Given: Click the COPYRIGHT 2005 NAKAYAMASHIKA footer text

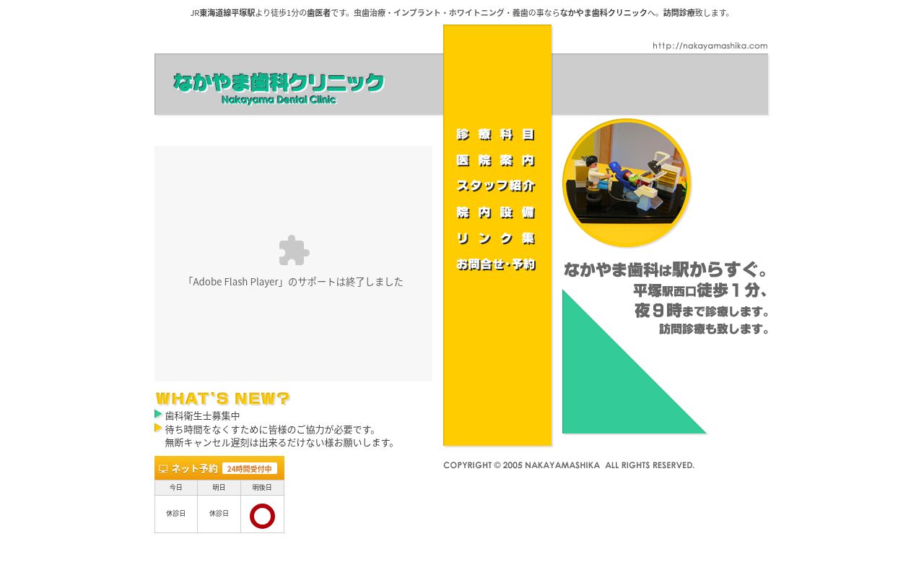Looking at the screenshot, I should [x=569, y=465].
